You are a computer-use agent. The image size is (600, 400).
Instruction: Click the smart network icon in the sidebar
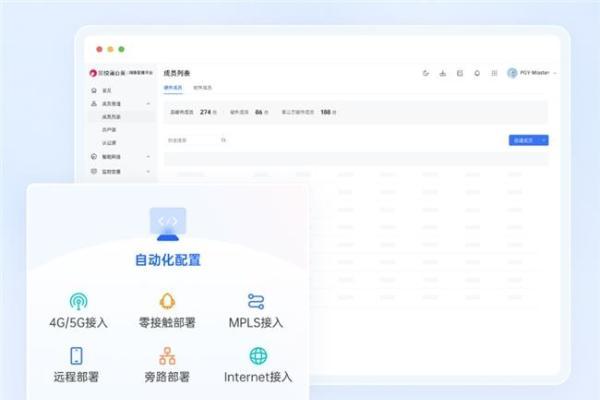click(94, 157)
